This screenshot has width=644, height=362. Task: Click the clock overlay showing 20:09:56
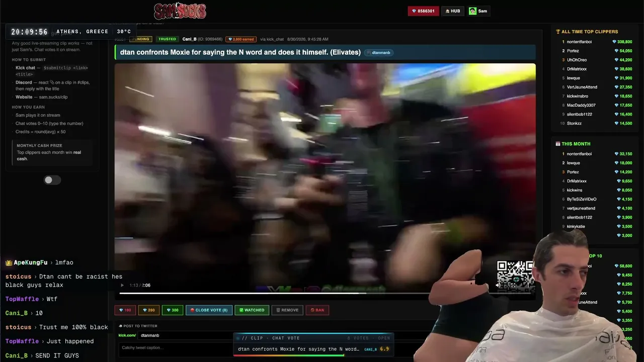point(30,32)
